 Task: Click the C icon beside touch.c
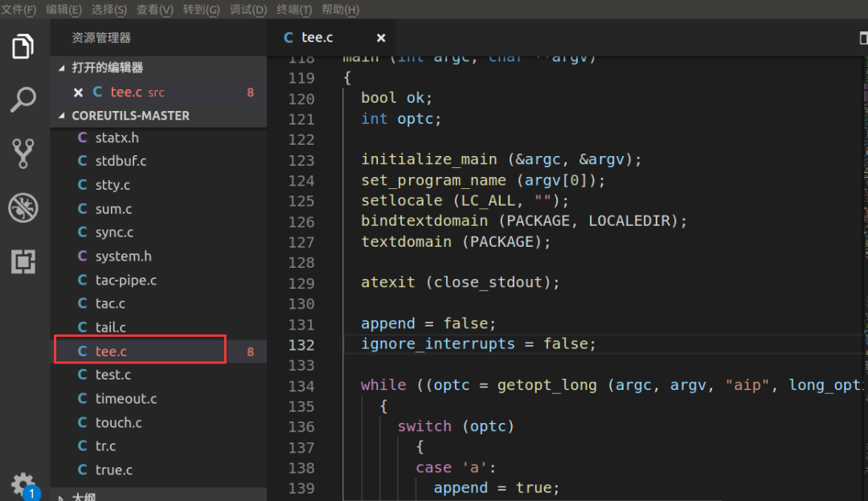(x=82, y=422)
